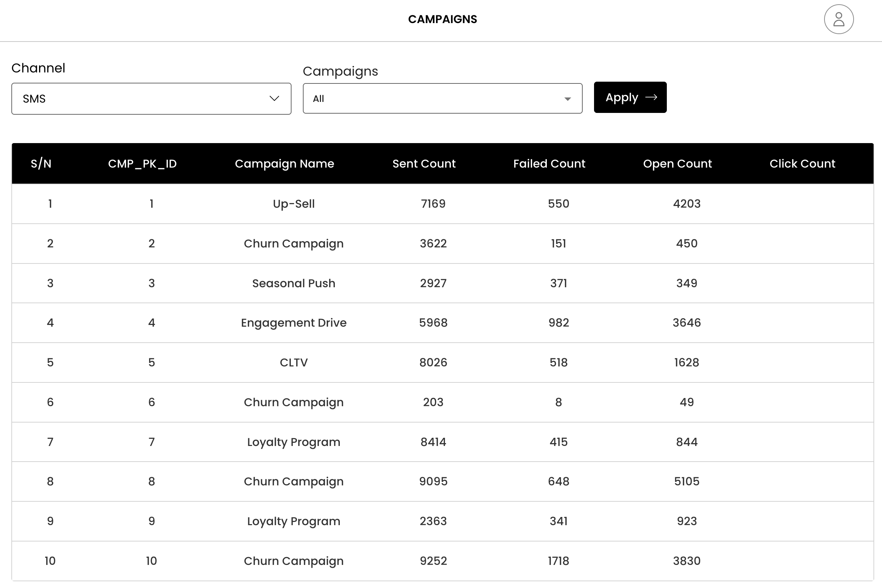The image size is (882, 588).
Task: Click the Click Count column header
Action: 802,163
